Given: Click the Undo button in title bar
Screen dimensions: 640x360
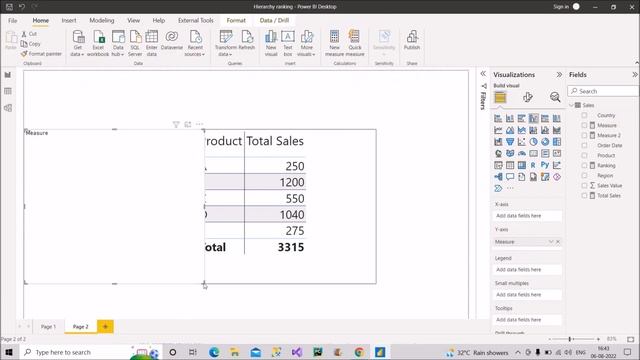Looking at the screenshot, I should [x=22, y=7].
